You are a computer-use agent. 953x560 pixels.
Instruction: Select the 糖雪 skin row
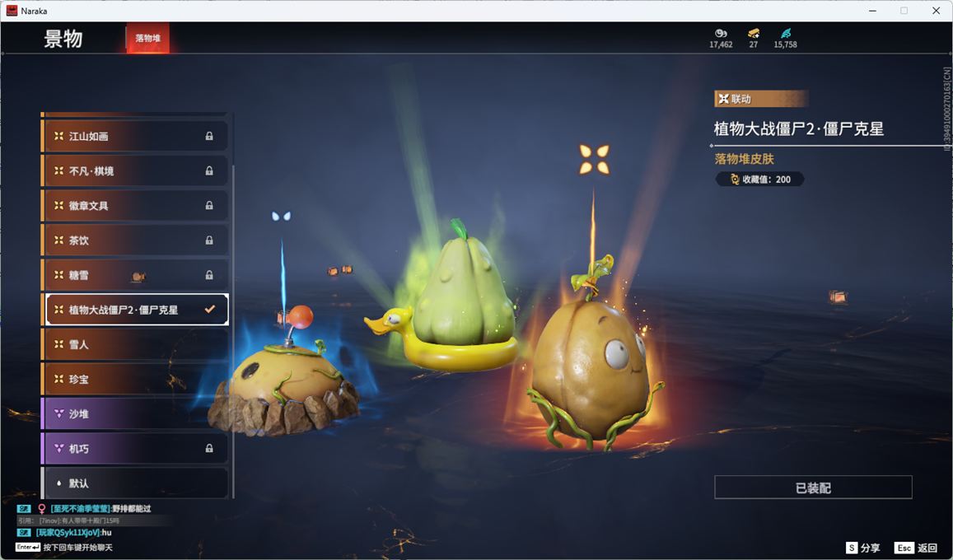[135, 274]
